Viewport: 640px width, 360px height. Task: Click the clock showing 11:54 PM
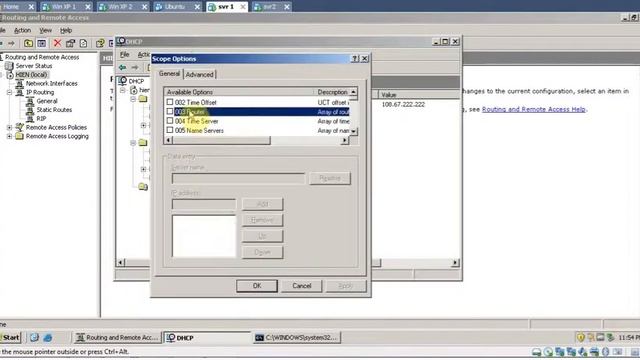tap(629, 337)
